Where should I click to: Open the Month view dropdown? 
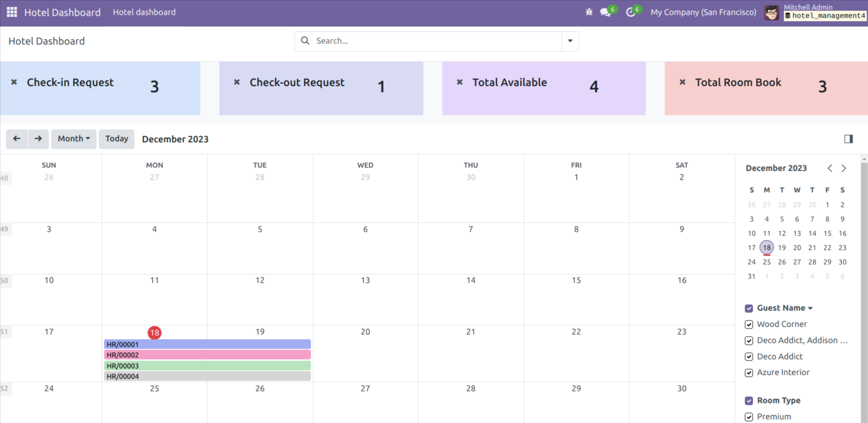click(x=74, y=139)
